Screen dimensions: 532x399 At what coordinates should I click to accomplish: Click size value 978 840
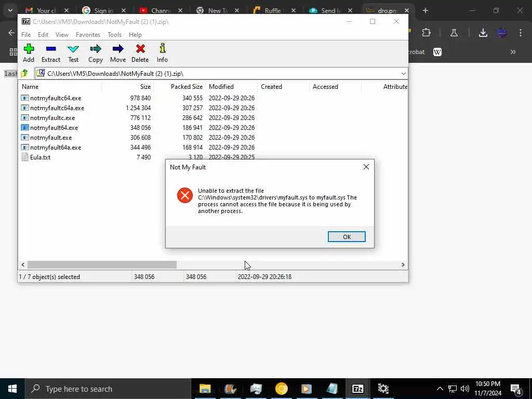pyautogui.click(x=140, y=98)
